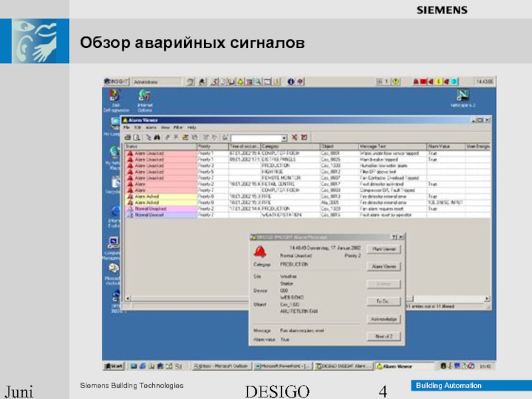Click the magnifier icon in Insight bar
The height and width of the screenshot is (399, 532).
(x=258, y=81)
